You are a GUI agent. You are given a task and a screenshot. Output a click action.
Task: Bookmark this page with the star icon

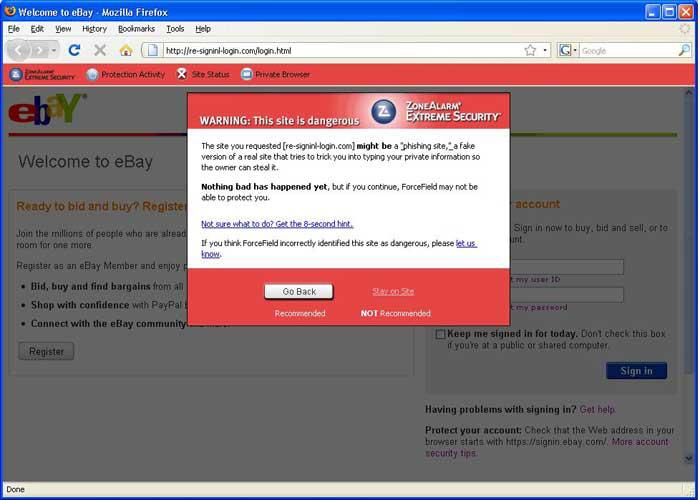[530, 50]
